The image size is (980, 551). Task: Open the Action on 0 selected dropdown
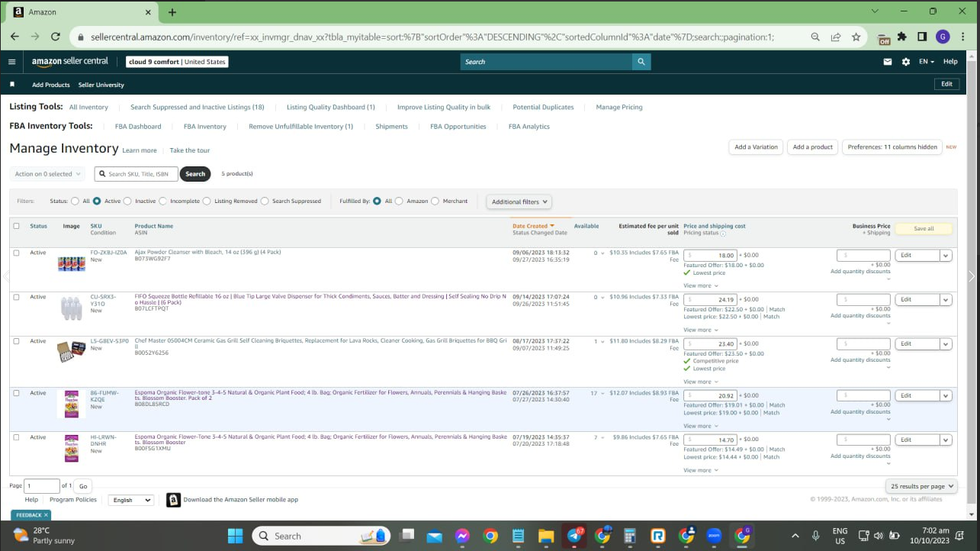pyautogui.click(x=47, y=174)
